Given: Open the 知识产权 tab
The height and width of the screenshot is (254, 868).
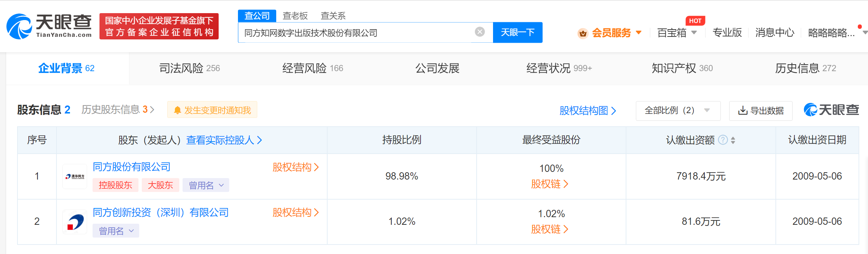Looking at the screenshot, I should (682, 68).
